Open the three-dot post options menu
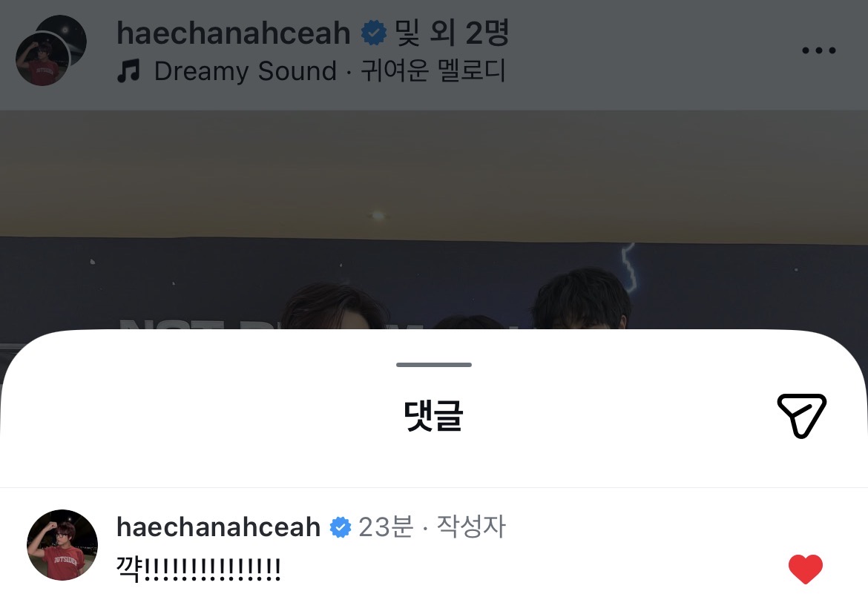868x594 pixels. point(819,50)
